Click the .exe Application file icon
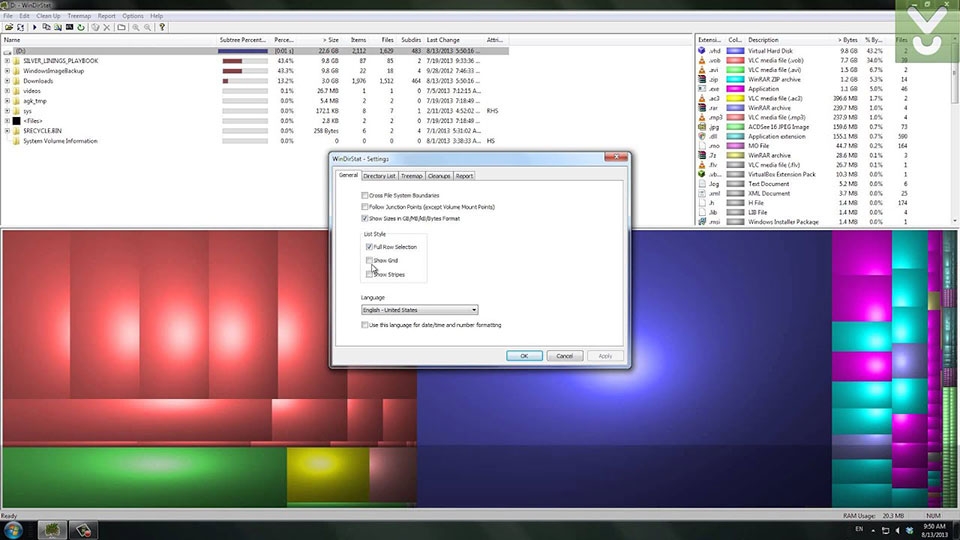Screen dimensions: 960x540 point(702,89)
